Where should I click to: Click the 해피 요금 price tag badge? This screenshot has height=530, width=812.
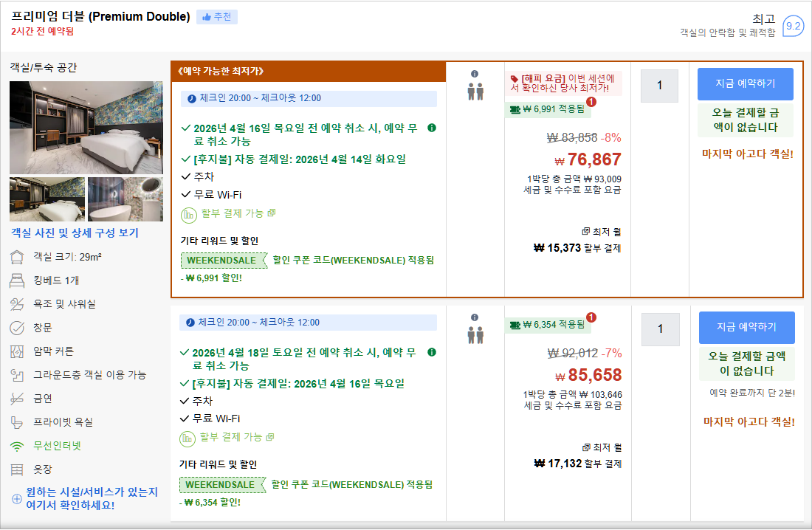point(563,83)
